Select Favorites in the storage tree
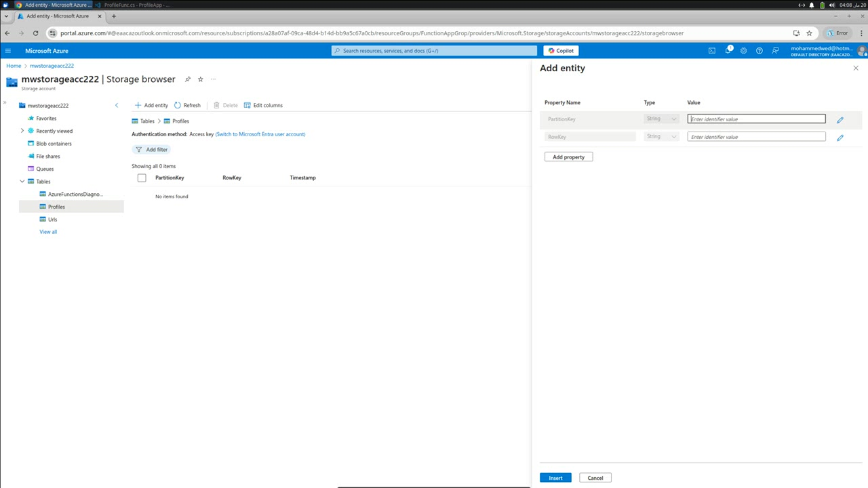This screenshot has width=868, height=488. coord(46,119)
